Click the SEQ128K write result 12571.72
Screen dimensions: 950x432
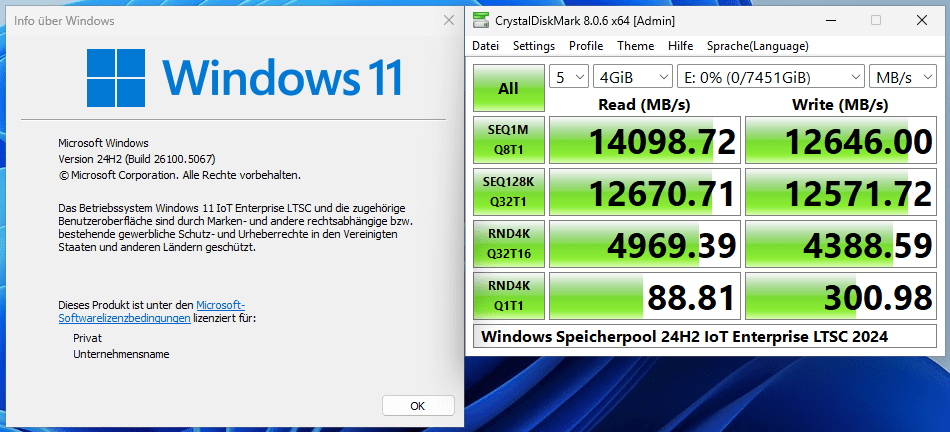(840, 193)
